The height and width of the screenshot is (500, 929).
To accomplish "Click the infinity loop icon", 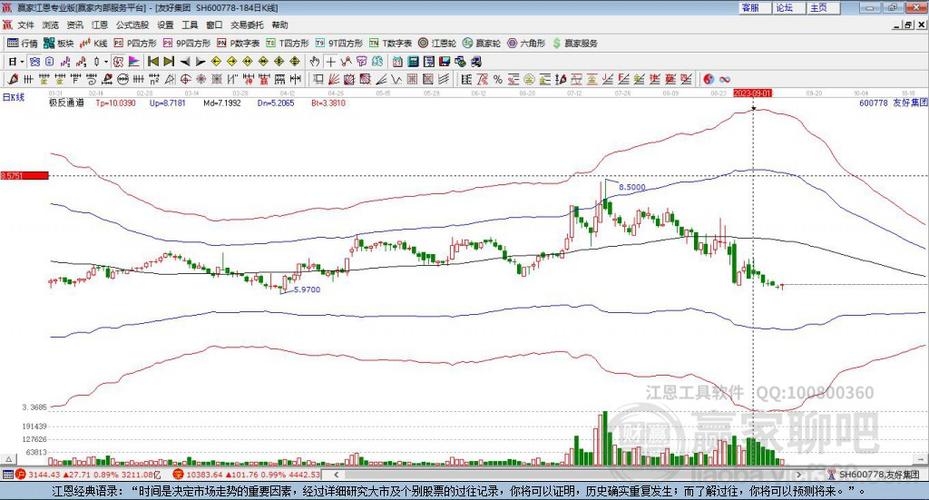I will [x=725, y=79].
